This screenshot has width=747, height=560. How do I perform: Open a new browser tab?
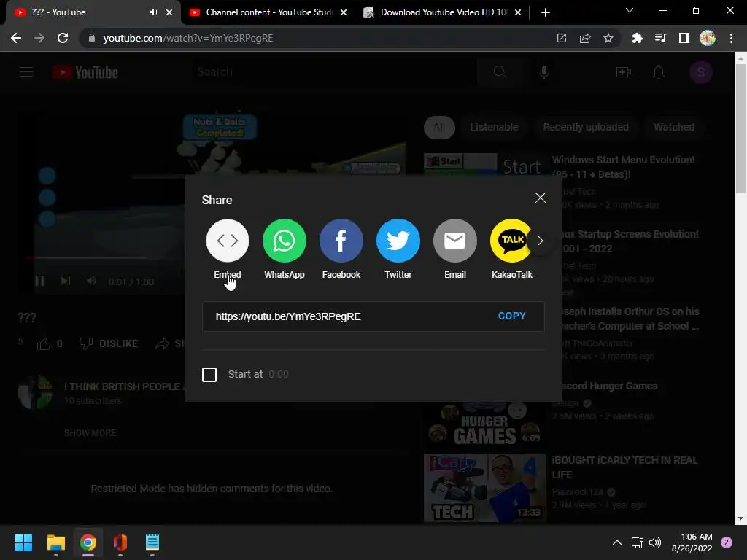click(x=546, y=12)
